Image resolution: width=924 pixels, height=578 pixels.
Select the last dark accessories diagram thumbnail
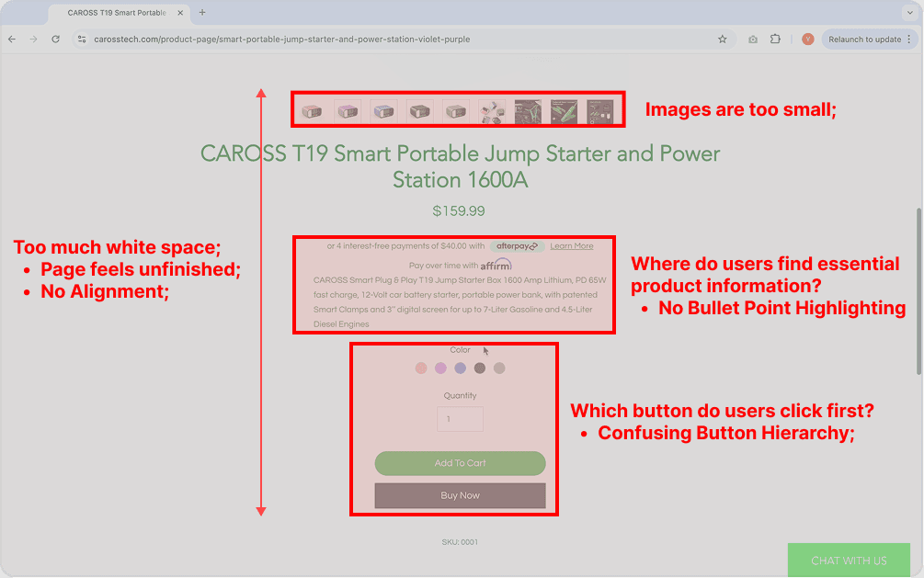(599, 111)
